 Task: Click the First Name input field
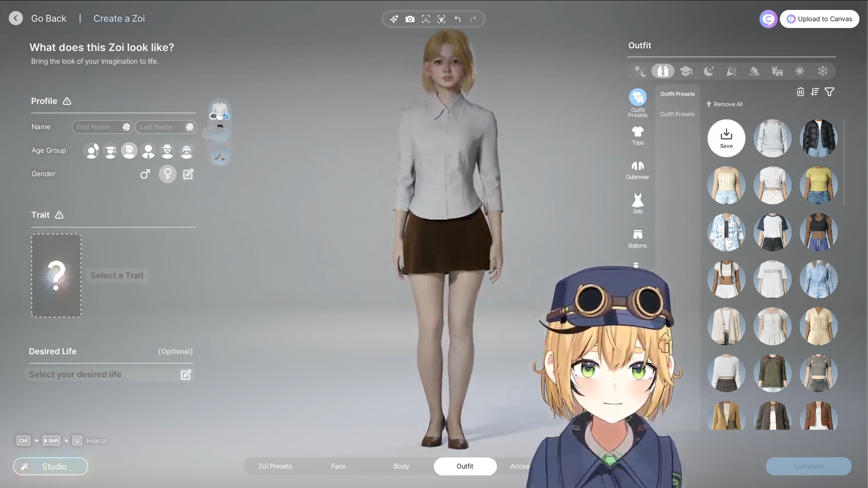point(97,127)
